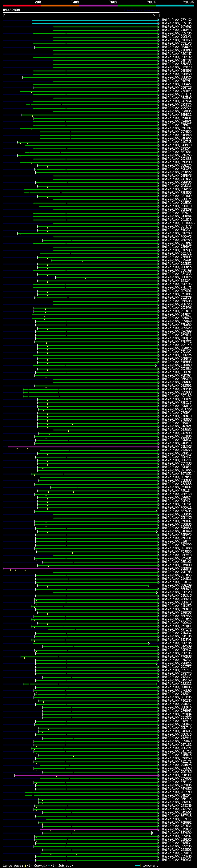
Task: Select hit label UniRef100_Q42941
Action: click(x=177, y=738)
